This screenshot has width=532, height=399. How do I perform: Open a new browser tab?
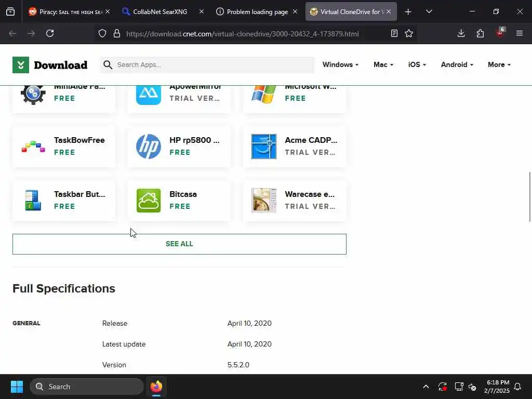click(408, 12)
